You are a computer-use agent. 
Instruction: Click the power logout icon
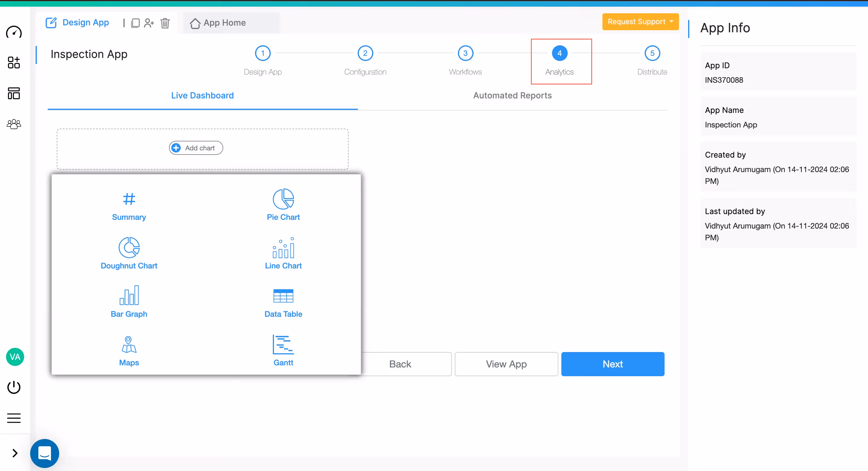(x=14, y=387)
